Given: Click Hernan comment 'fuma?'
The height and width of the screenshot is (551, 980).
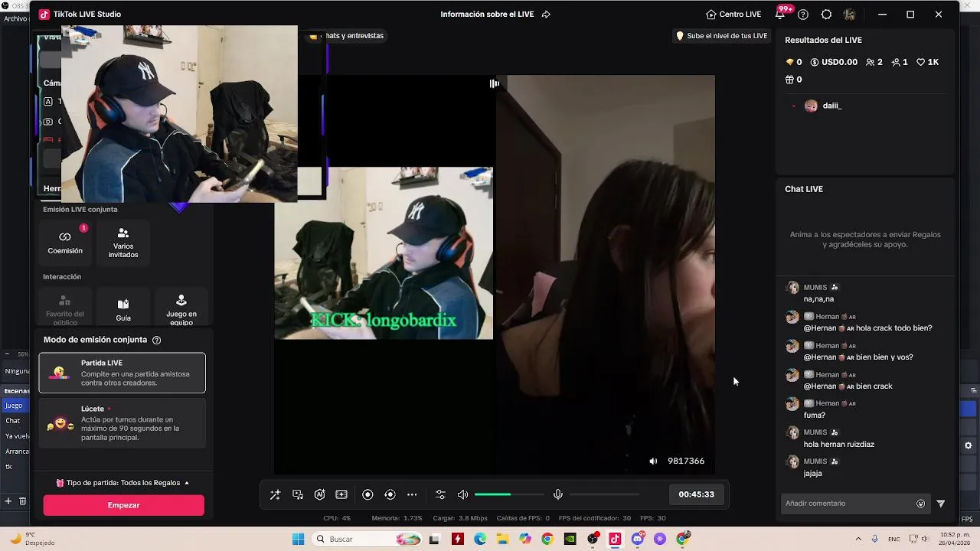Looking at the screenshot, I should (815, 416).
